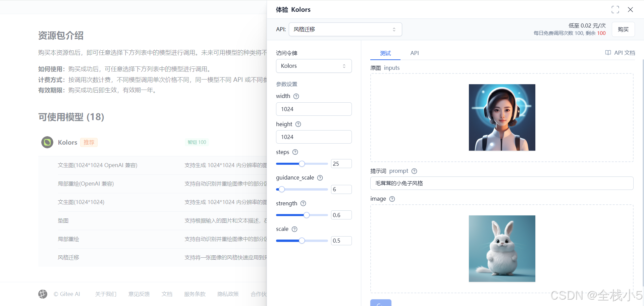Close the Kolors experience panel
The image size is (644, 306).
[x=631, y=10]
